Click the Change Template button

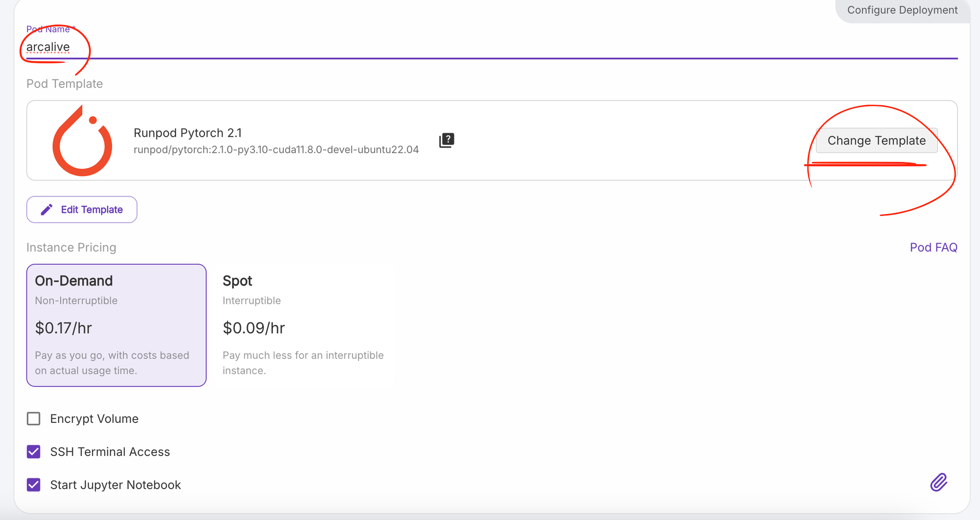tap(877, 140)
